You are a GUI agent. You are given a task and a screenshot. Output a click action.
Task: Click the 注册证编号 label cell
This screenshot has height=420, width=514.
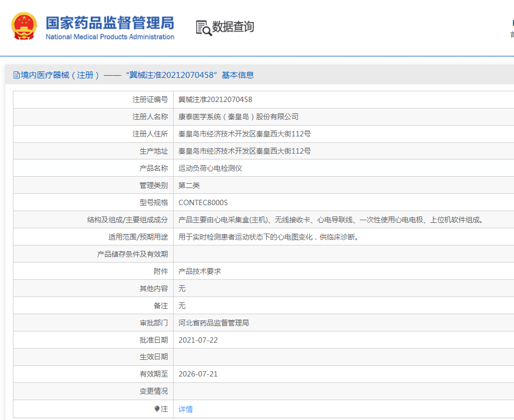pos(150,99)
